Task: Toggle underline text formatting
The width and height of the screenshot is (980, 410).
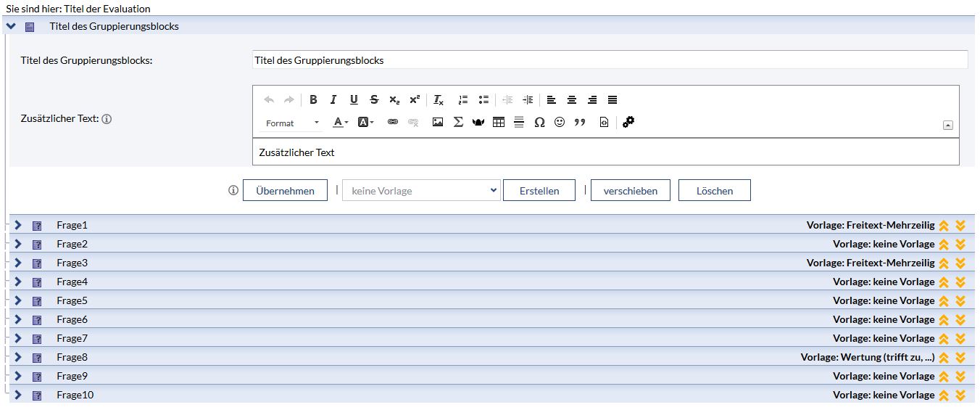Action: tap(354, 100)
